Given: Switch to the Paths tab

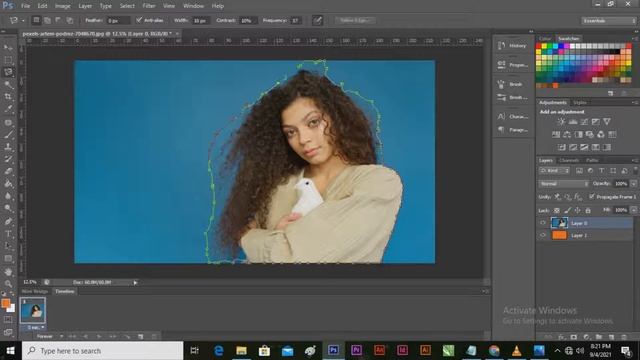Looking at the screenshot, I should pos(592,160).
